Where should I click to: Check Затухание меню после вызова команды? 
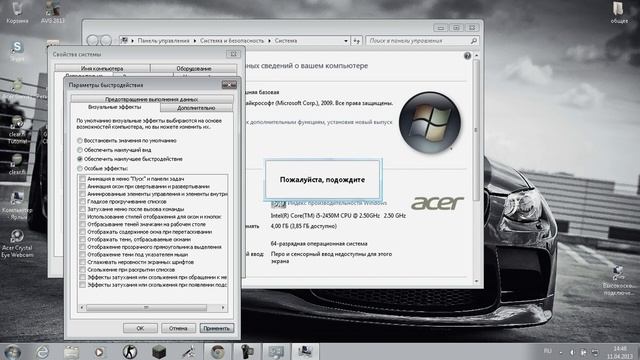pyautogui.click(x=82, y=209)
